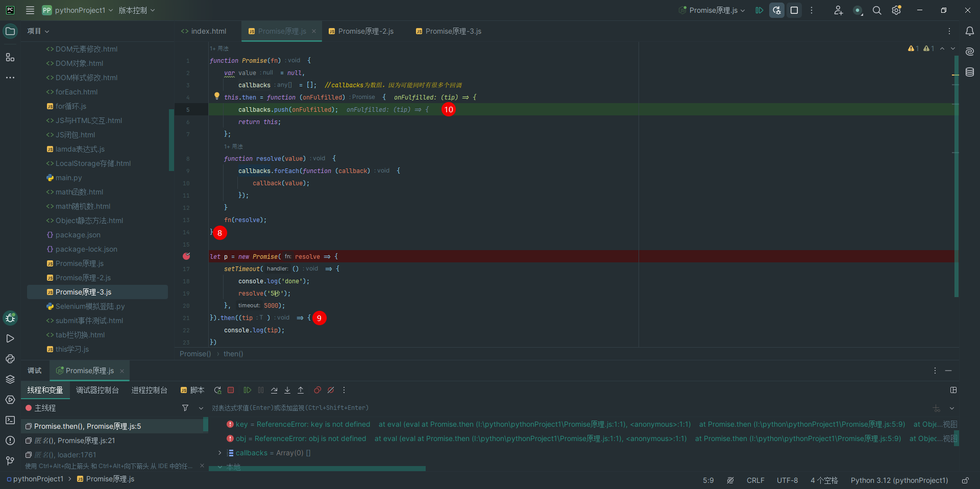
Task: Step over the current line
Action: 274,390
